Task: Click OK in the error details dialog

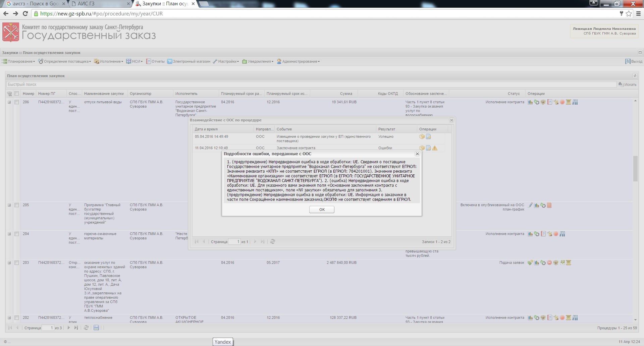Action: coord(322,210)
